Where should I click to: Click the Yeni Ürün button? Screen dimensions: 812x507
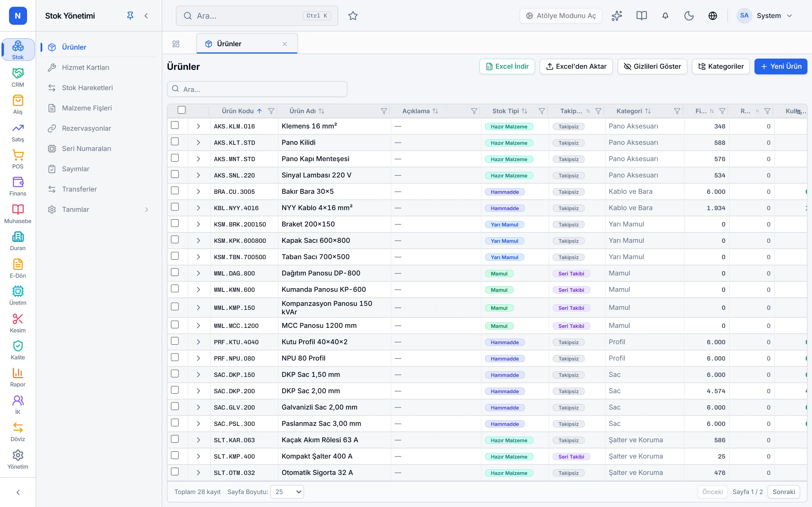tap(781, 66)
